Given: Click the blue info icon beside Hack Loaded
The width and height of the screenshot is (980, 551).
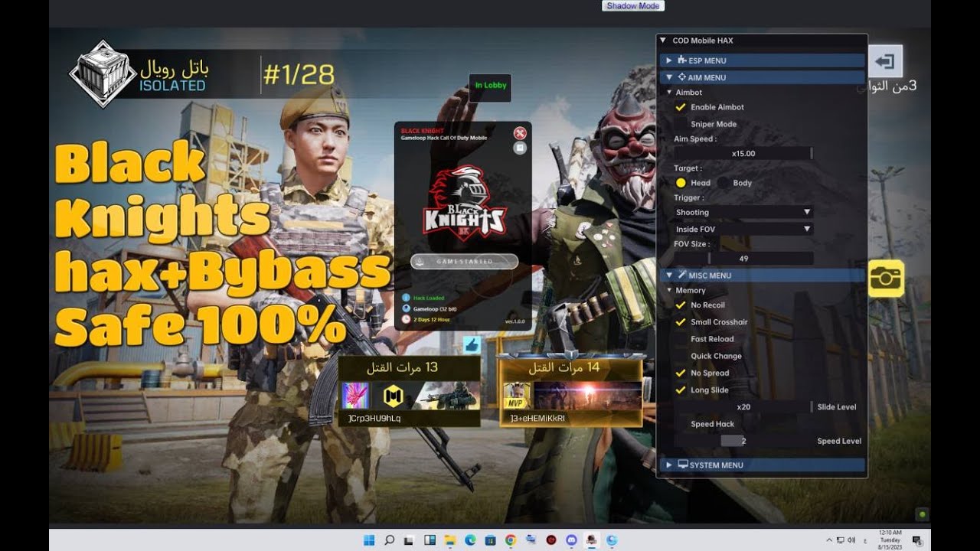Looking at the screenshot, I should pos(406,298).
